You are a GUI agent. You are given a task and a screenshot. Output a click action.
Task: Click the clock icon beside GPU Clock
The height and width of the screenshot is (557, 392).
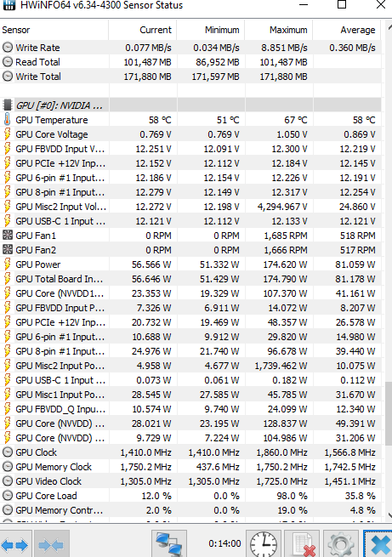[8, 452]
